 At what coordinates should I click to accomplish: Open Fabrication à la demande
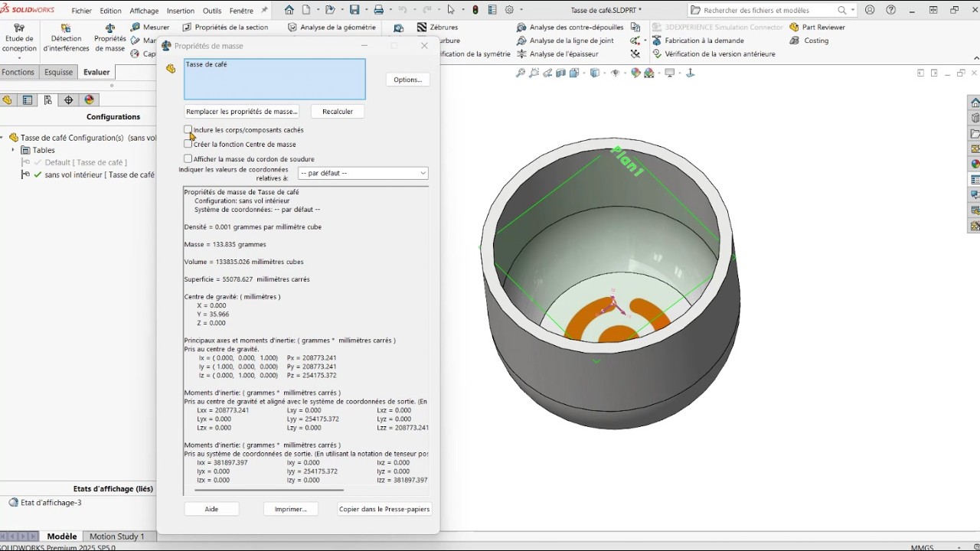click(697, 41)
